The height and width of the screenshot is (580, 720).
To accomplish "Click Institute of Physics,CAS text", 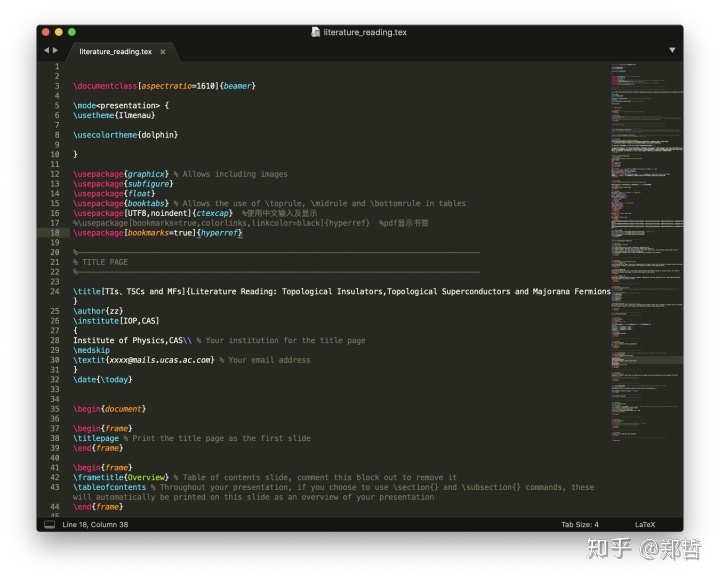I will tap(128, 340).
